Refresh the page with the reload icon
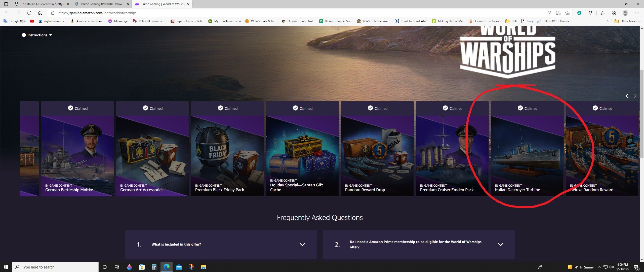The width and height of the screenshot is (644, 272). 29,13
